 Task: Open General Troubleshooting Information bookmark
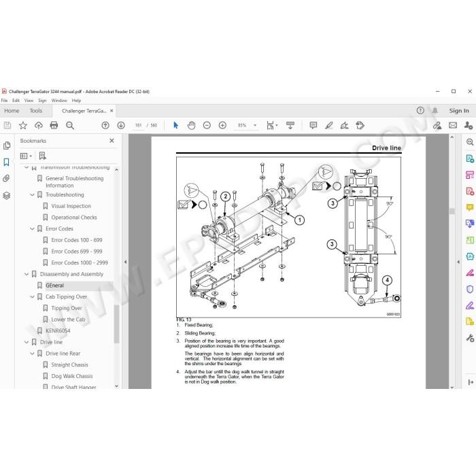click(75, 182)
